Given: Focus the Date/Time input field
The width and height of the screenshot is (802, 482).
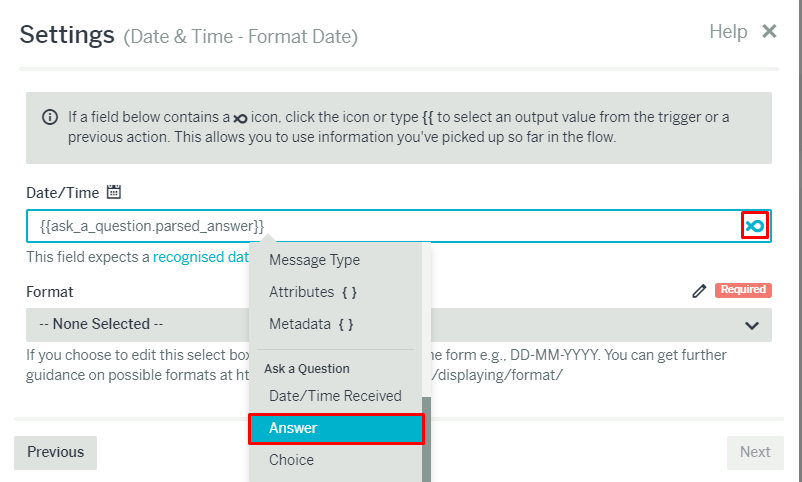Looking at the screenshot, I should point(384,226).
